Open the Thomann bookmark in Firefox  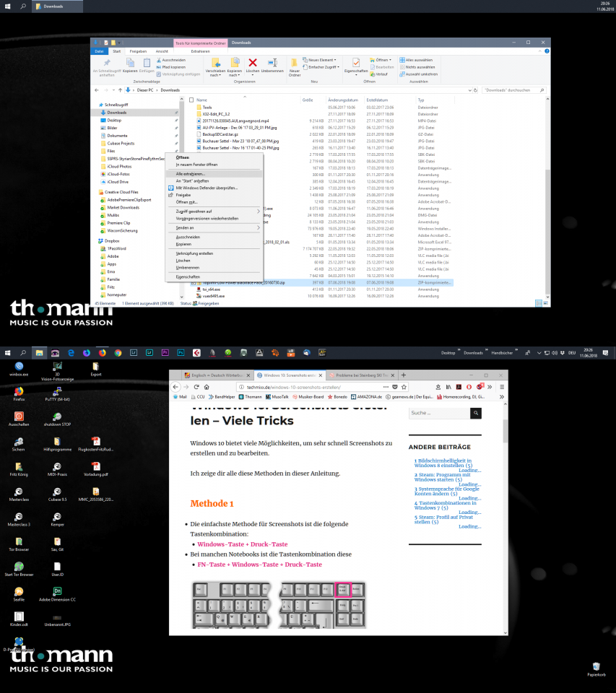[x=251, y=397]
